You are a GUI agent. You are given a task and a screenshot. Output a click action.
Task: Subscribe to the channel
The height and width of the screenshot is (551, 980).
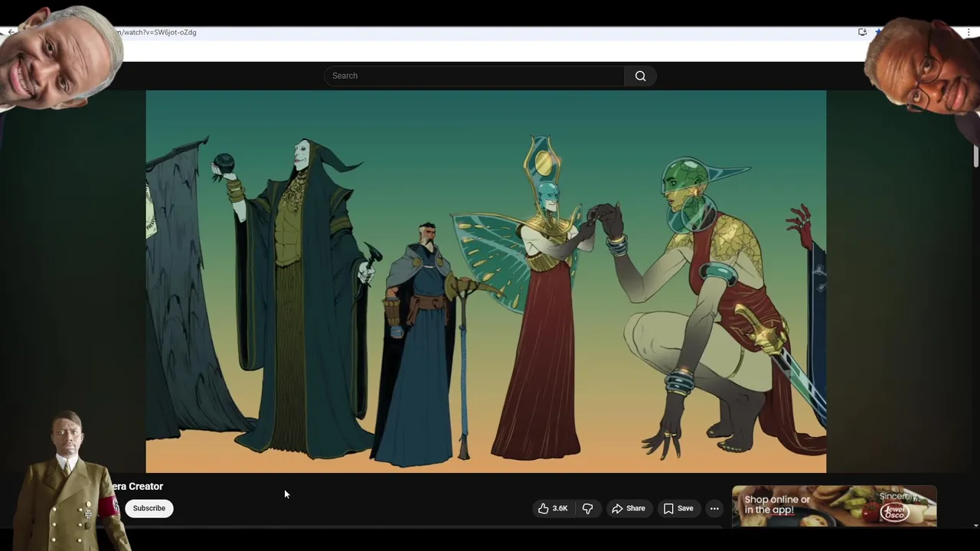coord(149,508)
